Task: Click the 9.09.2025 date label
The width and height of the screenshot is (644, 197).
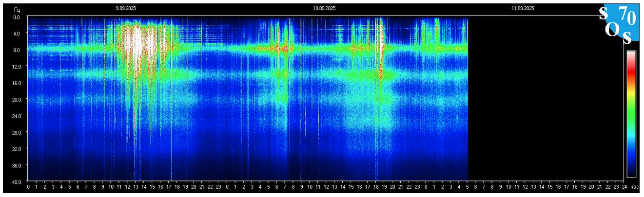Action: 127,8
